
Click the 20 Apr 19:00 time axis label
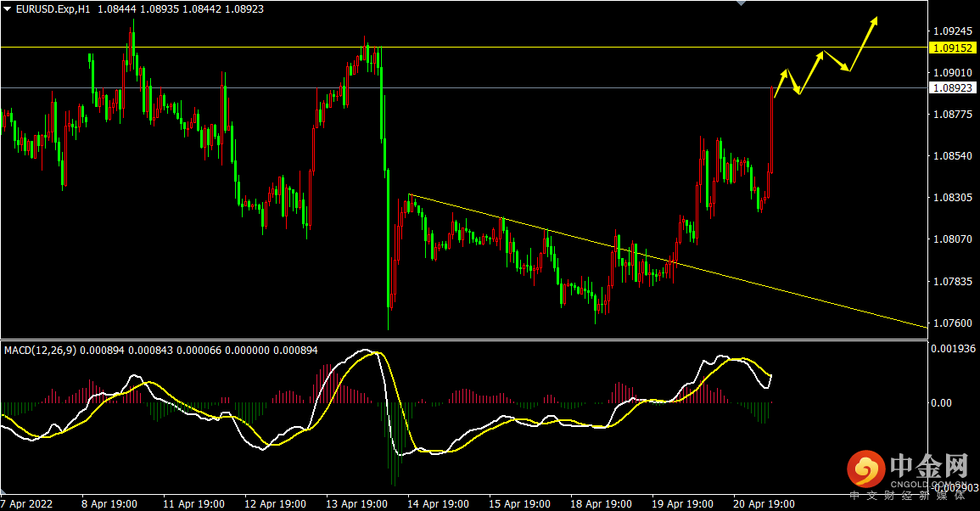click(764, 503)
